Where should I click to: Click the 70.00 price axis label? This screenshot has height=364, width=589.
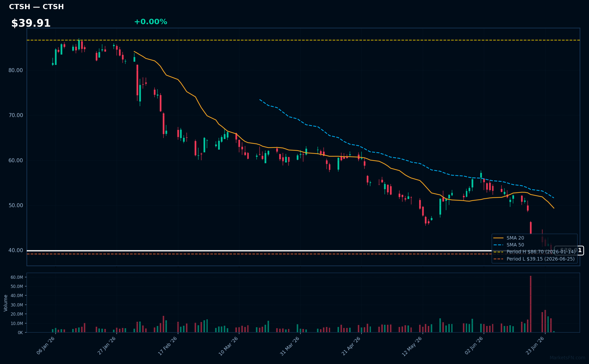pyautogui.click(x=16, y=115)
